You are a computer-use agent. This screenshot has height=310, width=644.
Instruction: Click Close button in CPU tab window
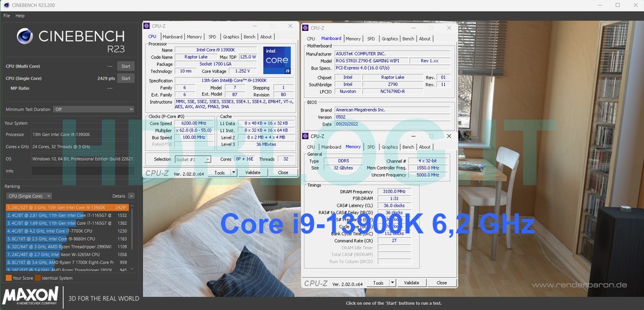[x=283, y=173]
